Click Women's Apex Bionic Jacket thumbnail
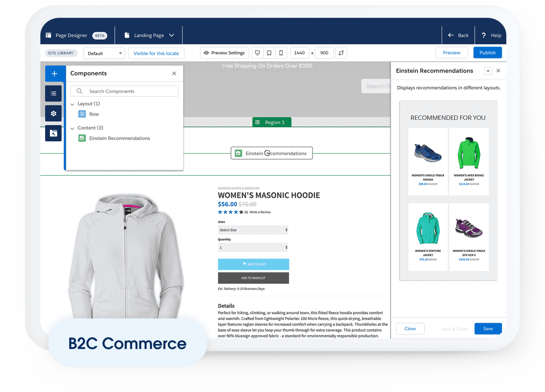The image size is (545, 392). (x=469, y=153)
